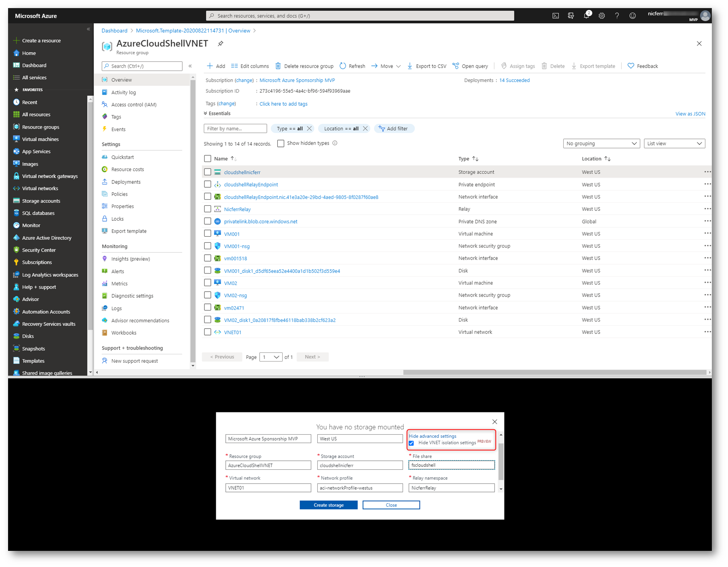Open Storage accounts in the sidebar
The width and height of the screenshot is (728, 567).
(41, 201)
